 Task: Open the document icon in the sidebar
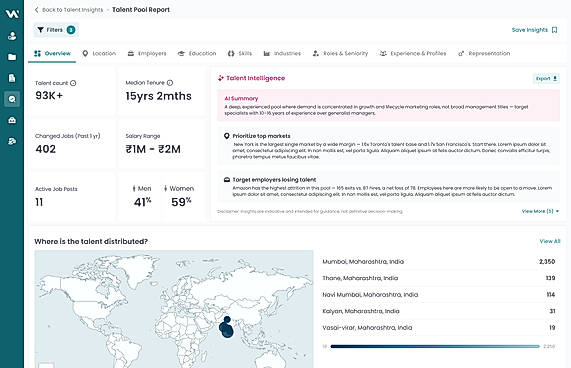click(12, 78)
